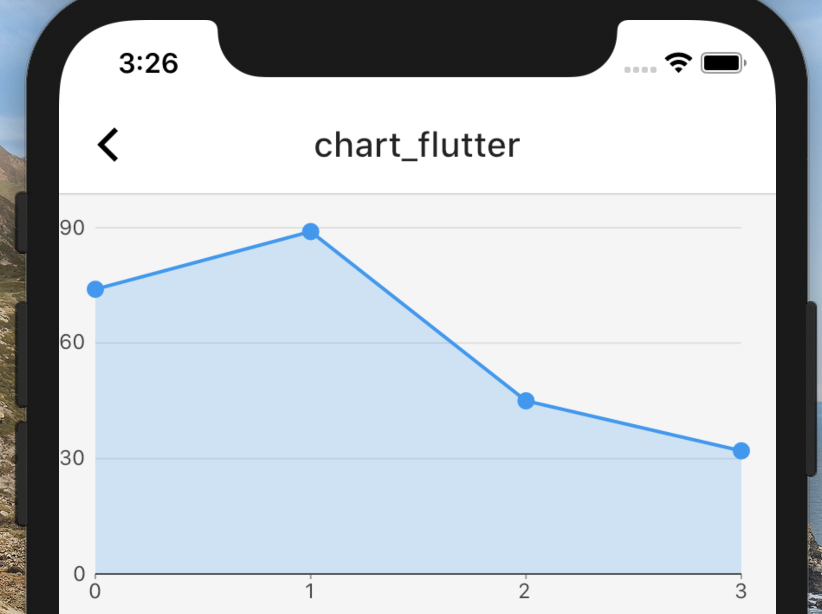Select the last data point near value 32

click(740, 451)
